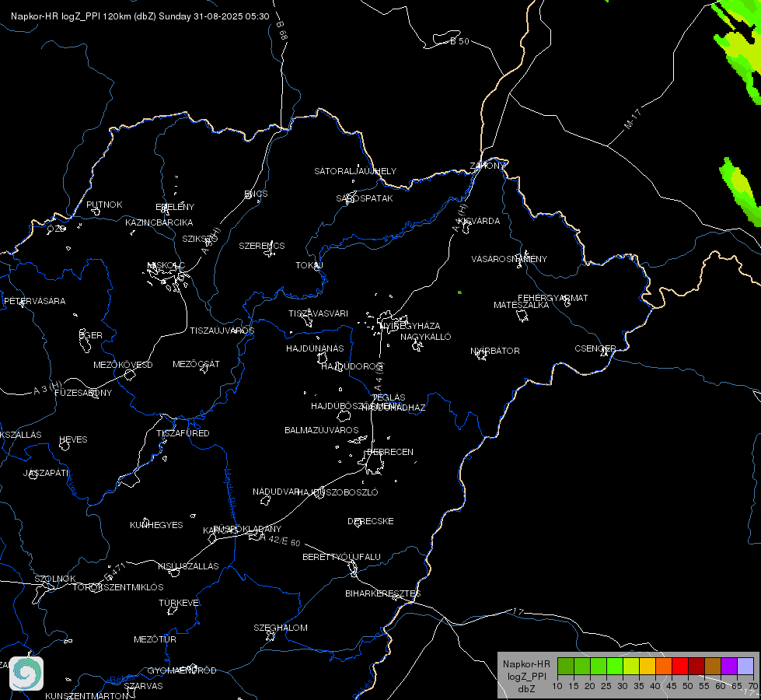The image size is (761, 700).
Task: Click the GYOMAENDROD label
Action: (x=182, y=670)
